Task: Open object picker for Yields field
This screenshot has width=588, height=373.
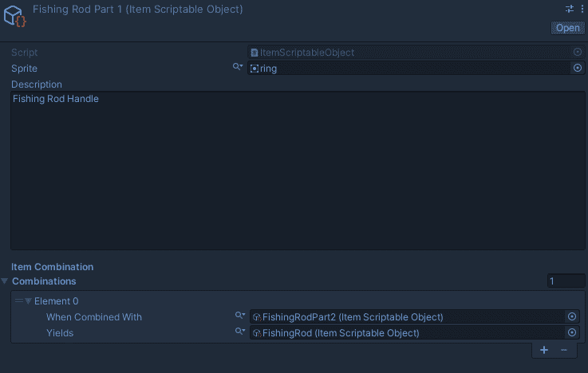Action: pyautogui.click(x=572, y=333)
